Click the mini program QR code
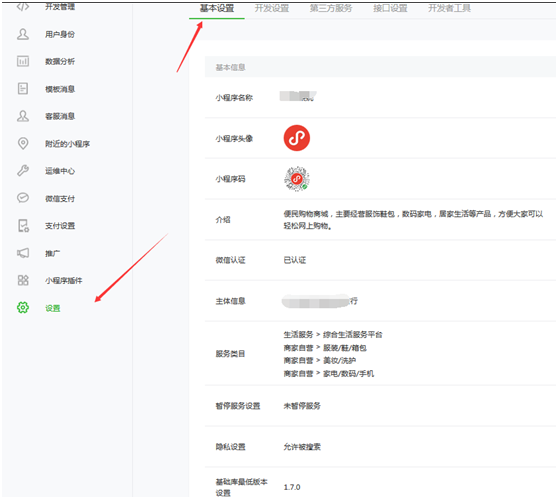Viewport: 558px width, 499px height. [296, 179]
